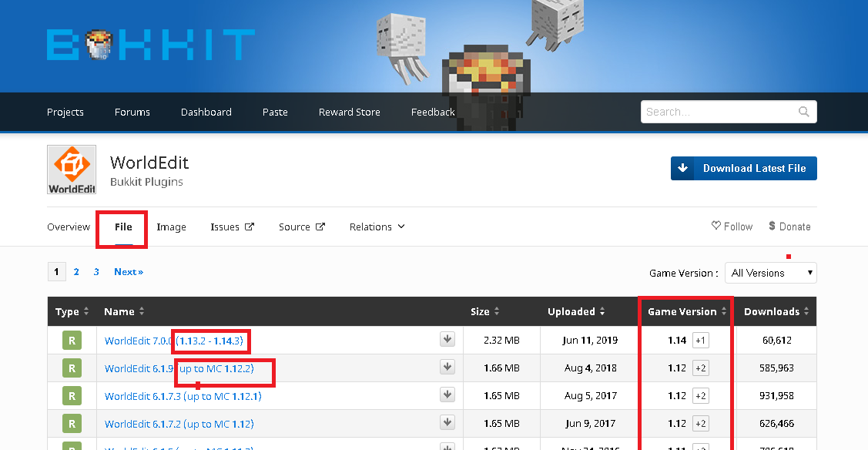Screen dimensions: 868x450
Task: Click current page 1 indicator
Action: point(56,272)
